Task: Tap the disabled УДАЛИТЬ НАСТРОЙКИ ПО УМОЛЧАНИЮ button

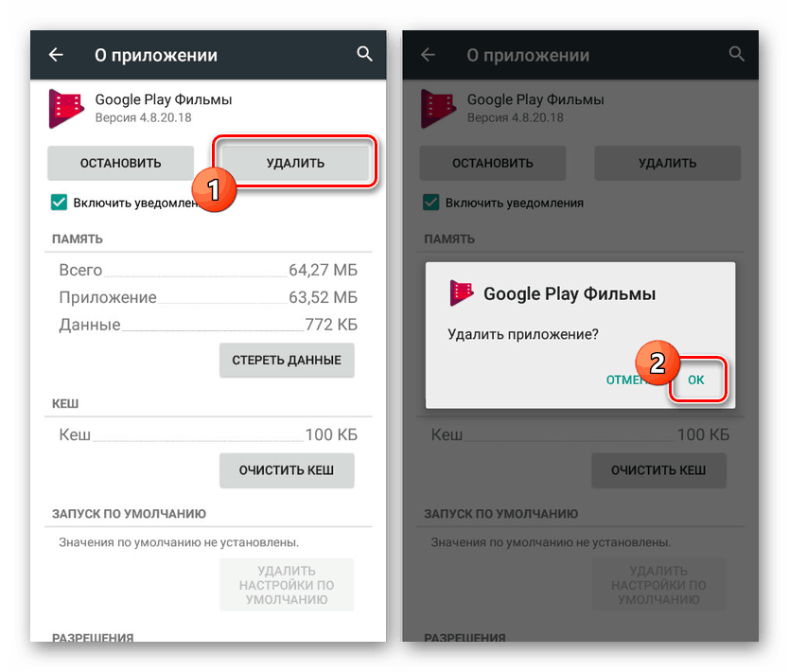Action: tap(287, 585)
